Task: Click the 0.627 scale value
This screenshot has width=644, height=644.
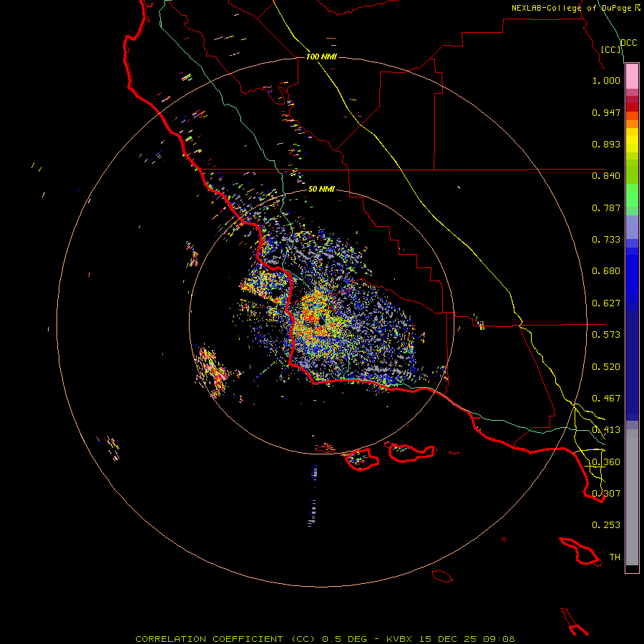Action: [606, 303]
